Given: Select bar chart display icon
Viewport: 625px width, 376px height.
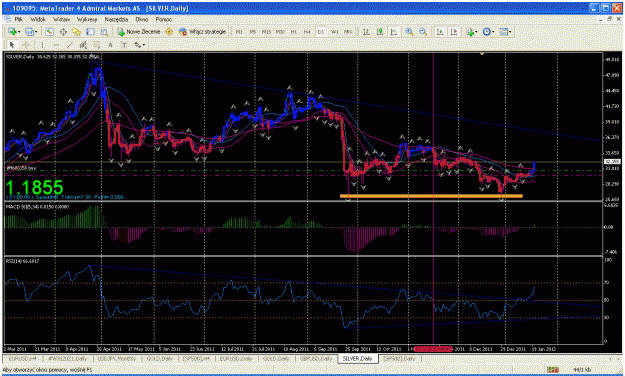Looking at the screenshot, I should [x=366, y=31].
